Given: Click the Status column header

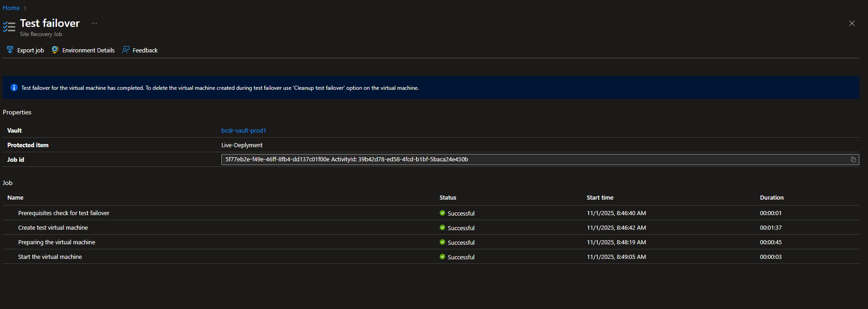Looking at the screenshot, I should tap(447, 197).
